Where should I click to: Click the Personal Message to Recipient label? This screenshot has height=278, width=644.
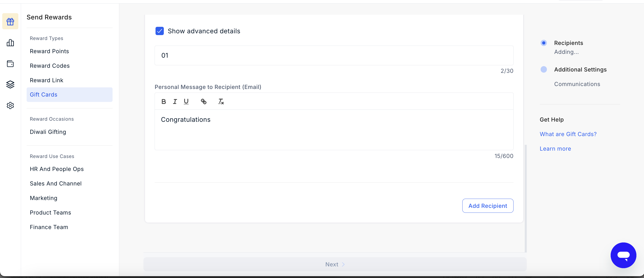tap(208, 87)
